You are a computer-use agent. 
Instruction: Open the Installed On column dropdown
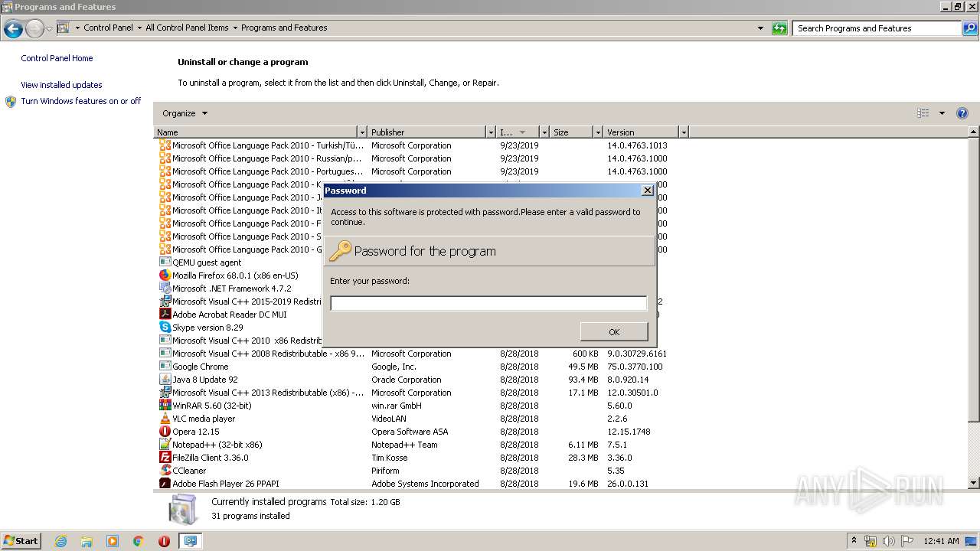coord(544,132)
